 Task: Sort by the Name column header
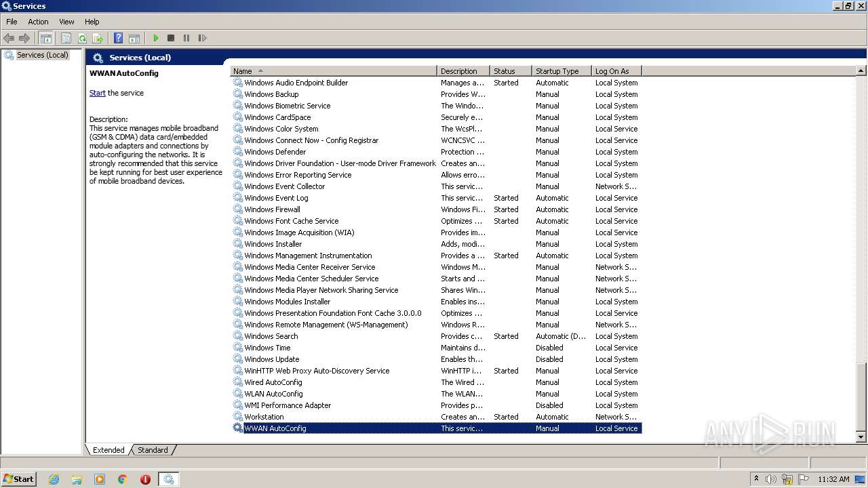pos(334,71)
